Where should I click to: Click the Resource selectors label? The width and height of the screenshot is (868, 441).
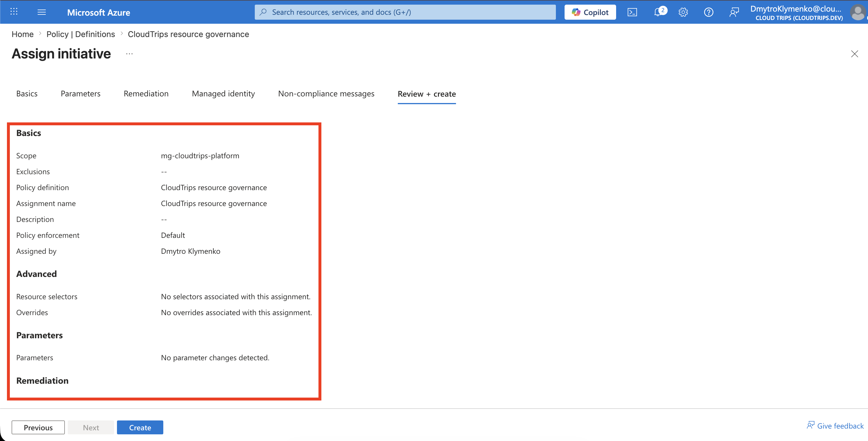(47, 297)
